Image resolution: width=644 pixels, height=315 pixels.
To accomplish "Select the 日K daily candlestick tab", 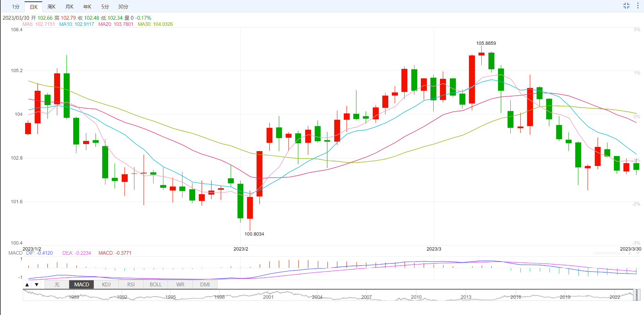I will click(x=34, y=7).
